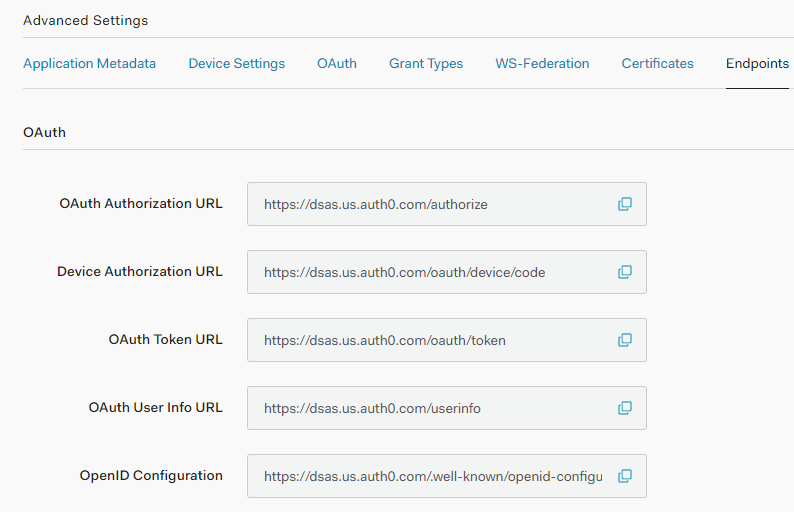Viewport: 794px width, 512px height.
Task: Open the Application Metadata tab
Action: pos(89,63)
